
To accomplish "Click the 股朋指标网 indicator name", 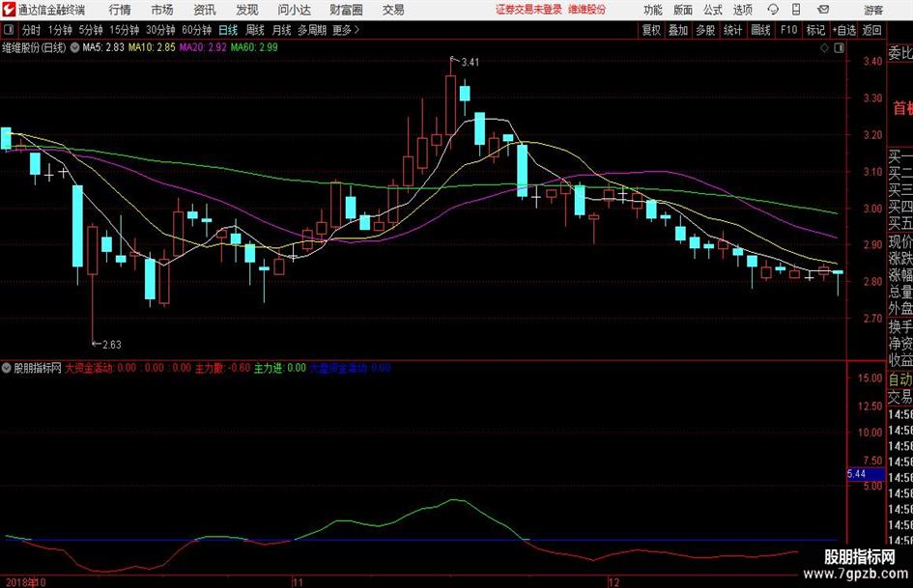I will 38,368.
